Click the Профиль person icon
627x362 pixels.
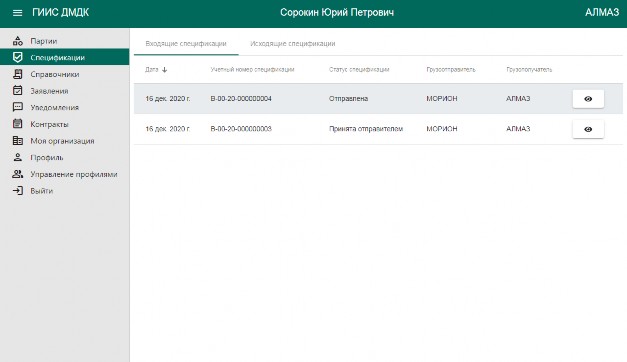pyautogui.click(x=18, y=157)
